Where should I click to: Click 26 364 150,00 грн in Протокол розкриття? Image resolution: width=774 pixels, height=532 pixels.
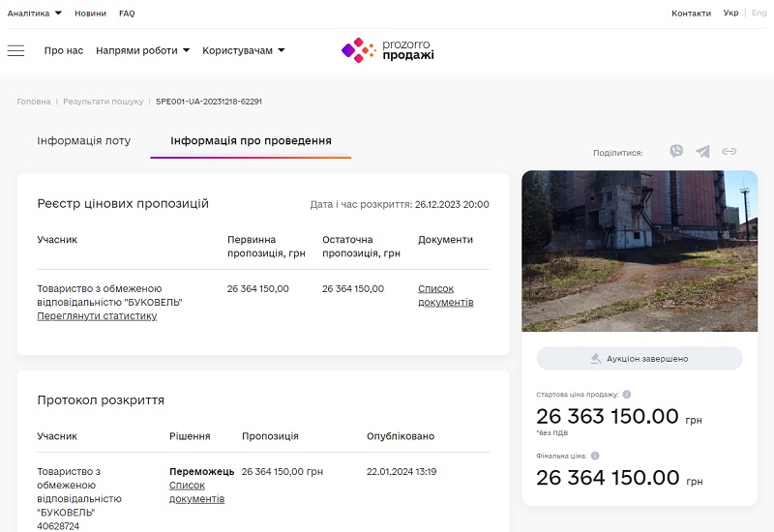point(283,472)
